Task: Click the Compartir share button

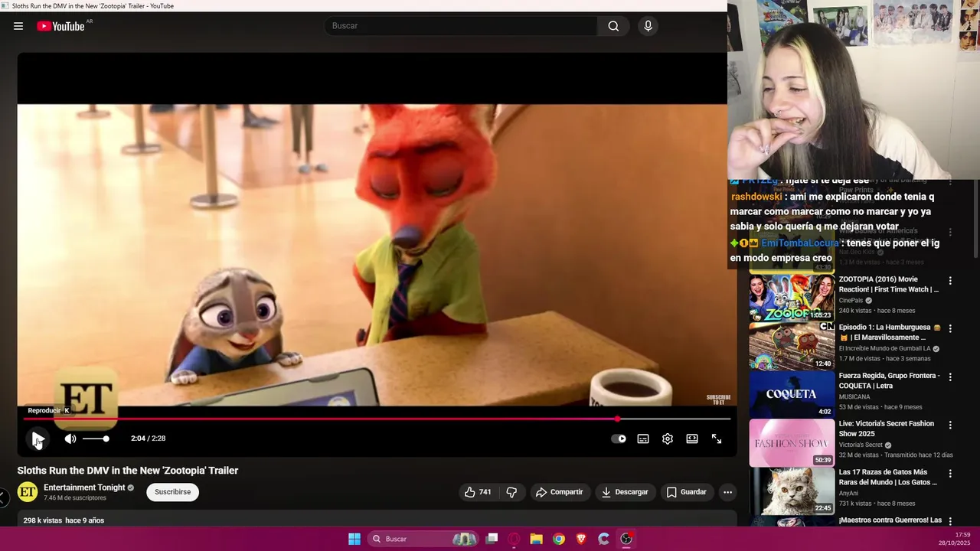Action: coord(559,492)
